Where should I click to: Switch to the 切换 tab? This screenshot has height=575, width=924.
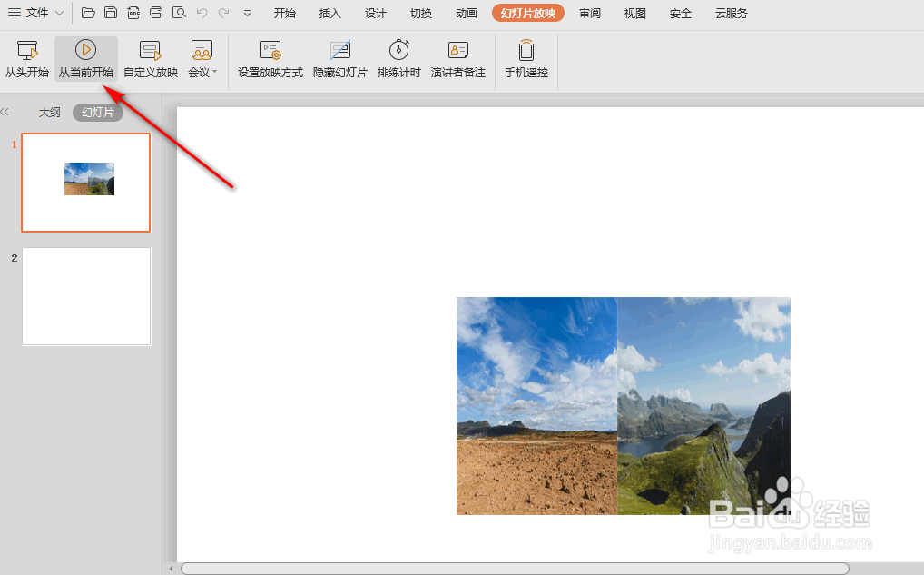pyautogui.click(x=421, y=13)
